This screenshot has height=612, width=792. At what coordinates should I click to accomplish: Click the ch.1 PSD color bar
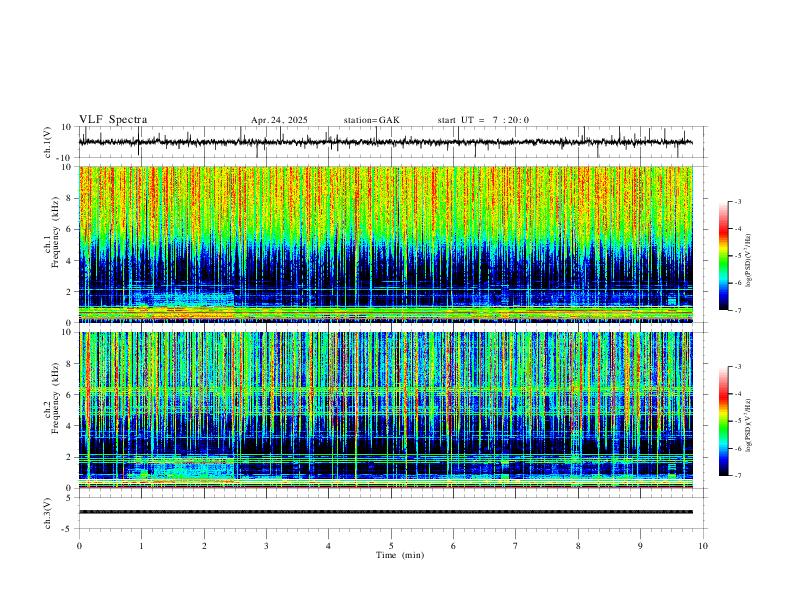click(x=723, y=256)
